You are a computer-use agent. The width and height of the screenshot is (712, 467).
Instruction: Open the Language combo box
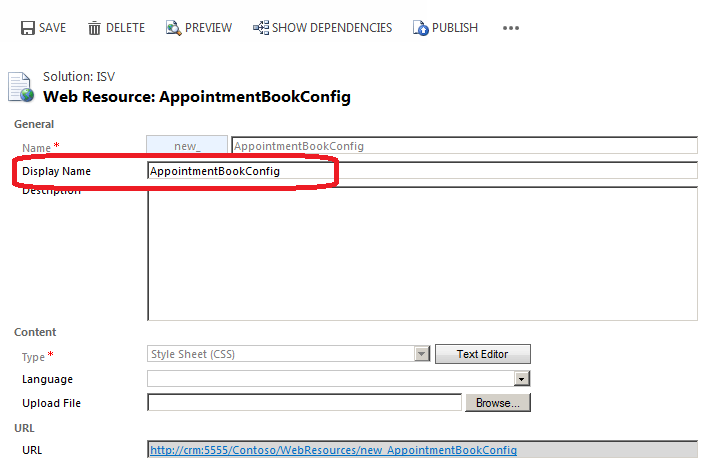click(x=338, y=378)
